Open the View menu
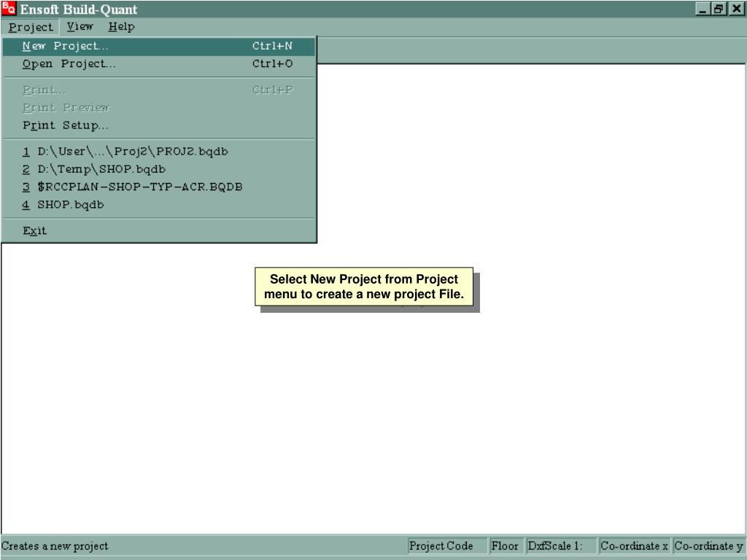The height and width of the screenshot is (560, 747). [80, 27]
